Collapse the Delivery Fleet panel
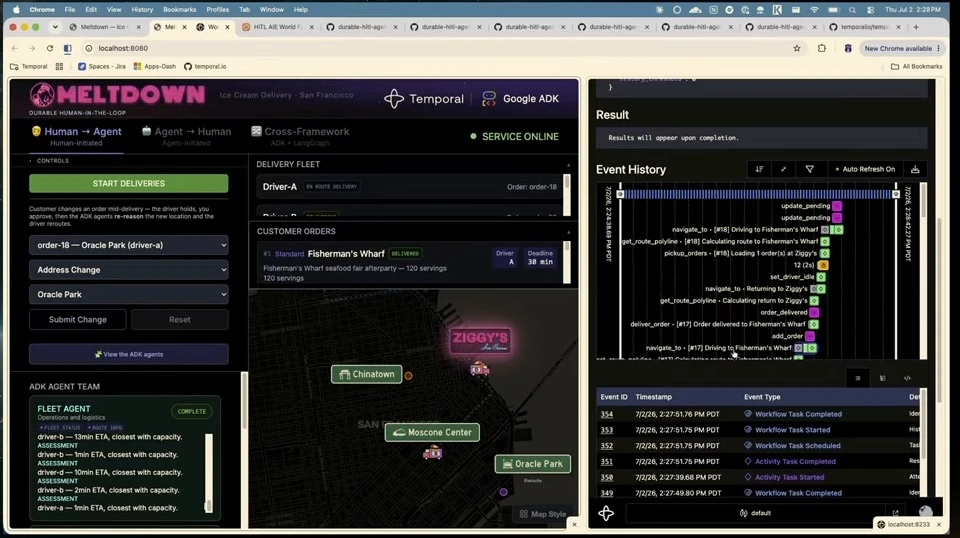960x538 pixels. point(568,165)
